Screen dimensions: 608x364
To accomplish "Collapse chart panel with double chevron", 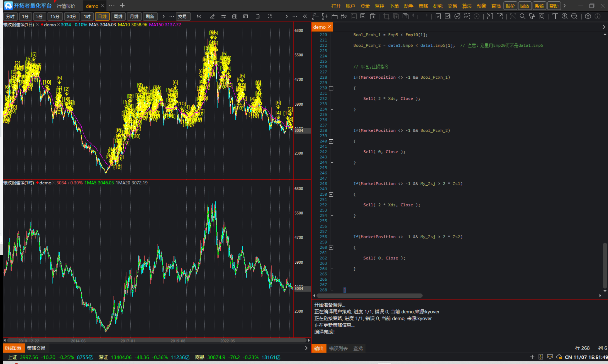I will click(305, 17).
